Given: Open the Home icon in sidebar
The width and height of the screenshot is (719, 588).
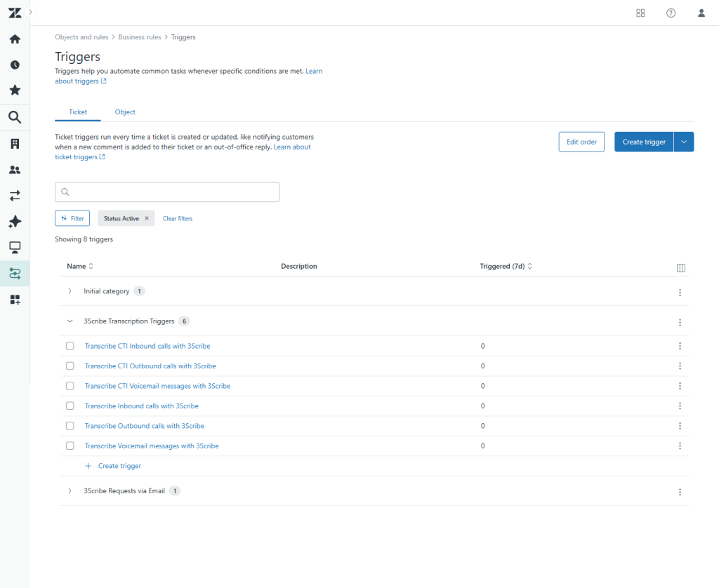Looking at the screenshot, I should coord(15,39).
